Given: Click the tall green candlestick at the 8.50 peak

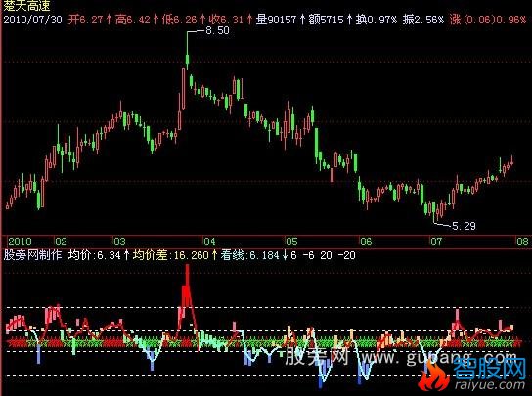Looking at the screenshot, I should click(x=187, y=50).
